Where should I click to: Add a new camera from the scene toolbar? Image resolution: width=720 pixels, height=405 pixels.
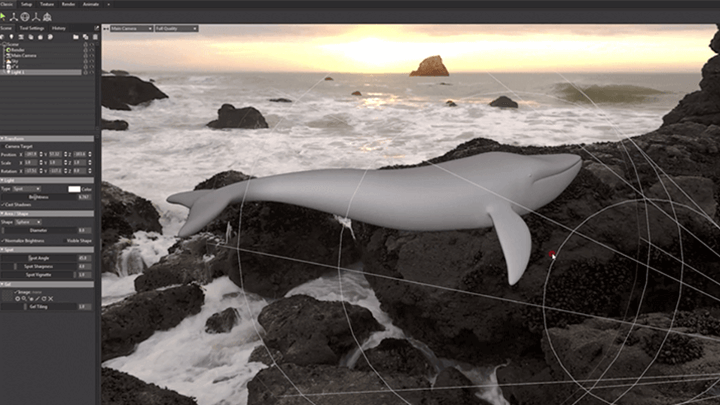point(21,37)
